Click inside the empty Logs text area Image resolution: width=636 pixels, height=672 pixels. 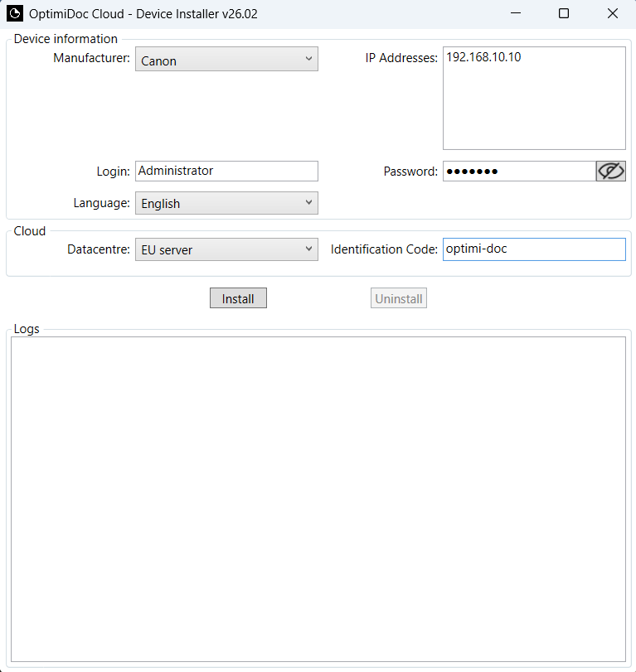pyautogui.click(x=318, y=500)
